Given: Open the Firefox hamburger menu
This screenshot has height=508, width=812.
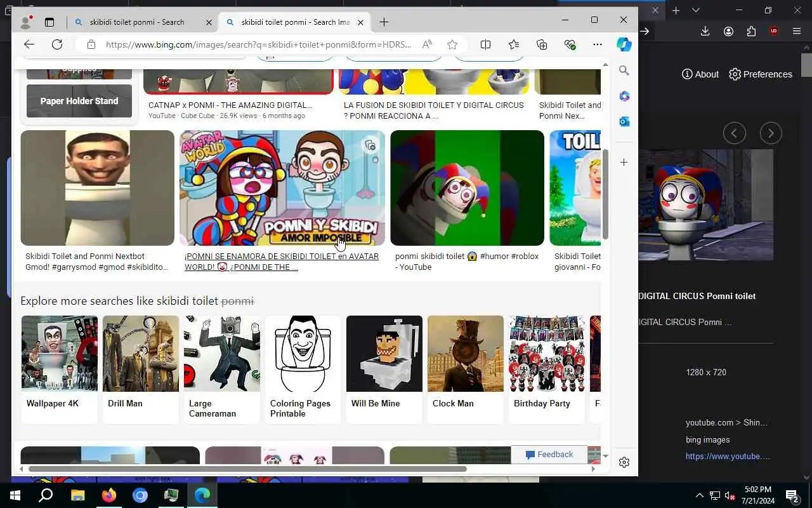Looking at the screenshot, I should click(797, 31).
